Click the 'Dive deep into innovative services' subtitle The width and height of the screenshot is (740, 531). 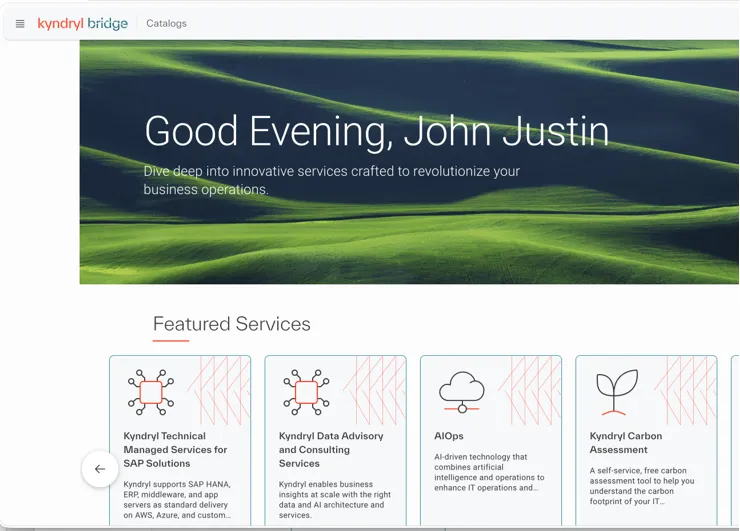tap(331, 180)
